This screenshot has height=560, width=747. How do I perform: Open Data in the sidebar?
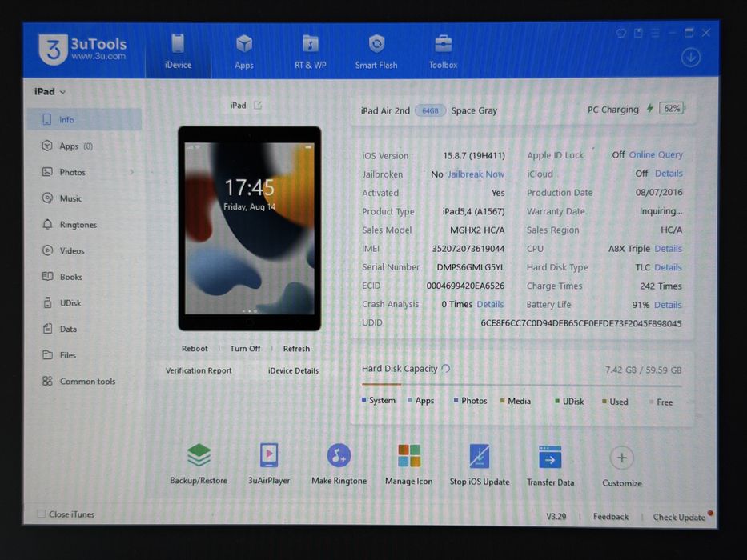(x=84, y=329)
